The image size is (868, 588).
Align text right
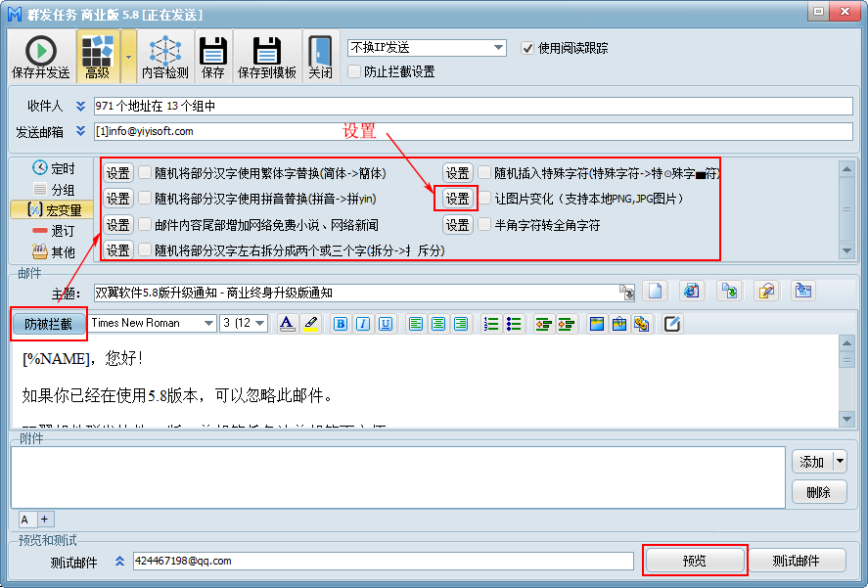(461, 324)
